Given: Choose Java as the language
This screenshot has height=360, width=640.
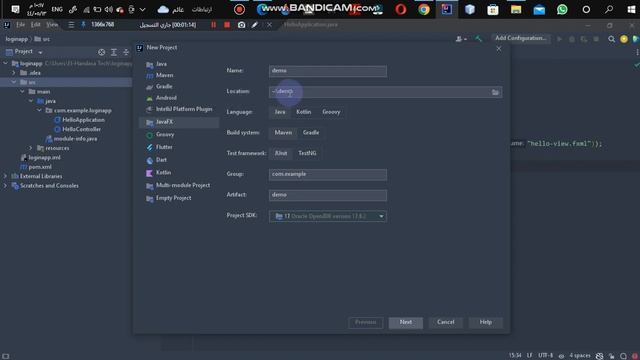Looking at the screenshot, I should click(x=280, y=112).
